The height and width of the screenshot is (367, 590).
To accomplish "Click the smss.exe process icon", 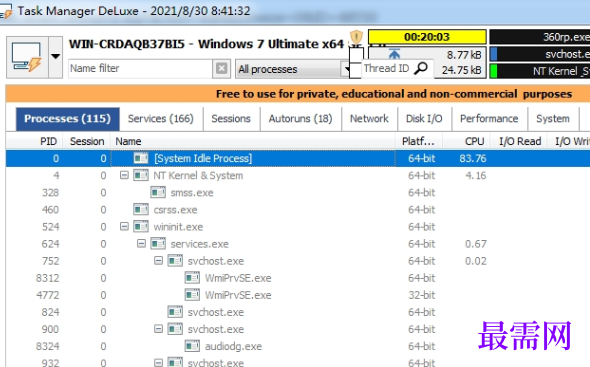I will [x=158, y=192].
